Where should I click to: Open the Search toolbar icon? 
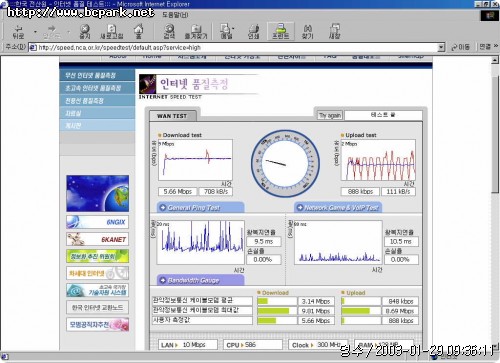pyautogui.click(x=169, y=31)
